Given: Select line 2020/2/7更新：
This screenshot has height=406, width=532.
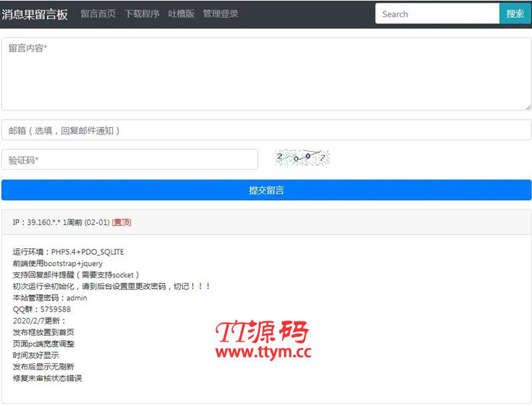Looking at the screenshot, I should (39, 321).
